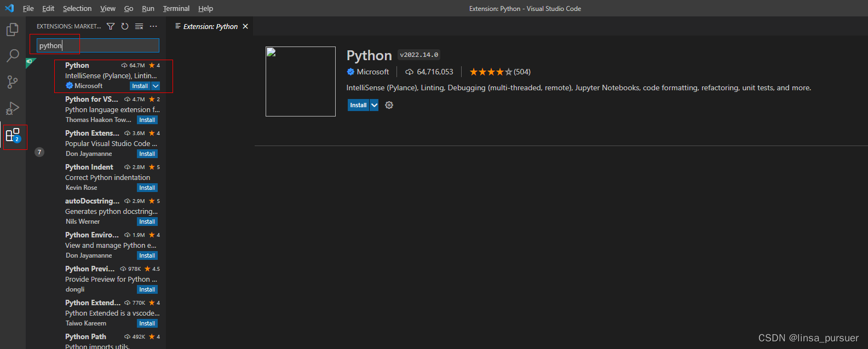The height and width of the screenshot is (349, 868).
Task: Select the Extension: Python tab
Action: (x=210, y=26)
